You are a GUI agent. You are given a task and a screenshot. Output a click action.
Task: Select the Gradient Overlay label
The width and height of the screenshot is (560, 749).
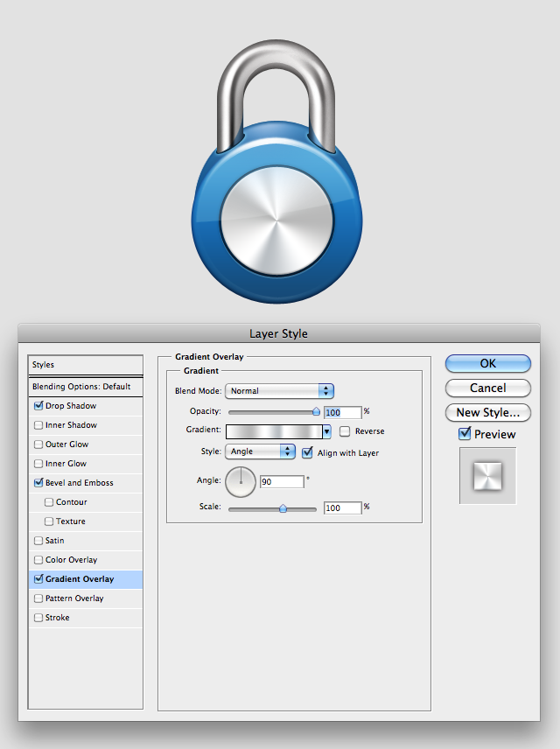tap(80, 579)
